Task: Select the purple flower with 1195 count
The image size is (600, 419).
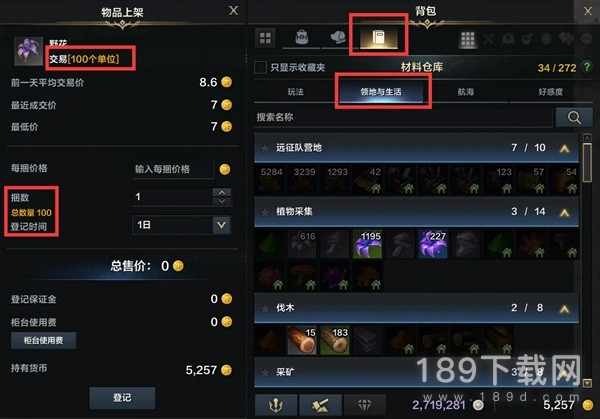Action: [x=367, y=243]
